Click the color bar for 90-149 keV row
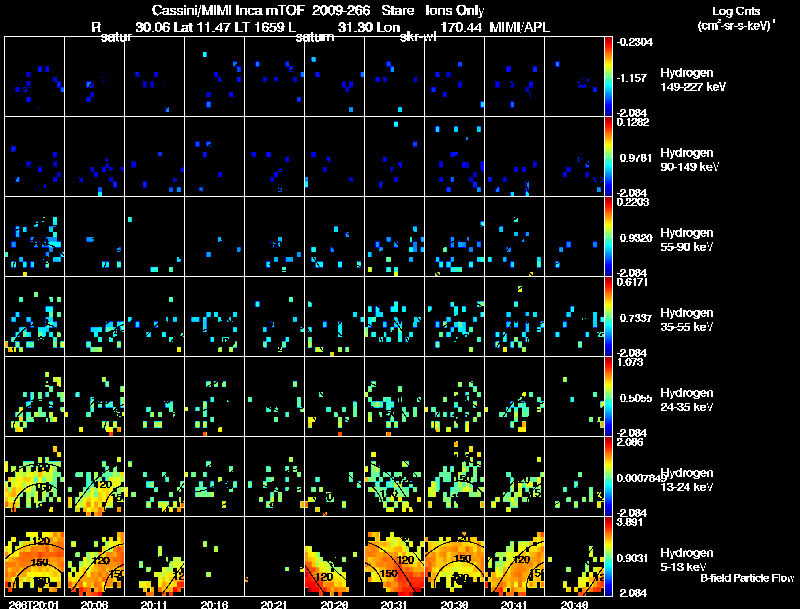The image size is (800, 609). point(608,157)
